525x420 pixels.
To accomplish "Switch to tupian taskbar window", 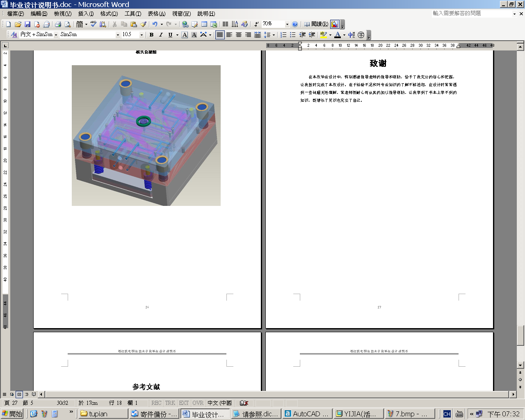I will 103,414.
